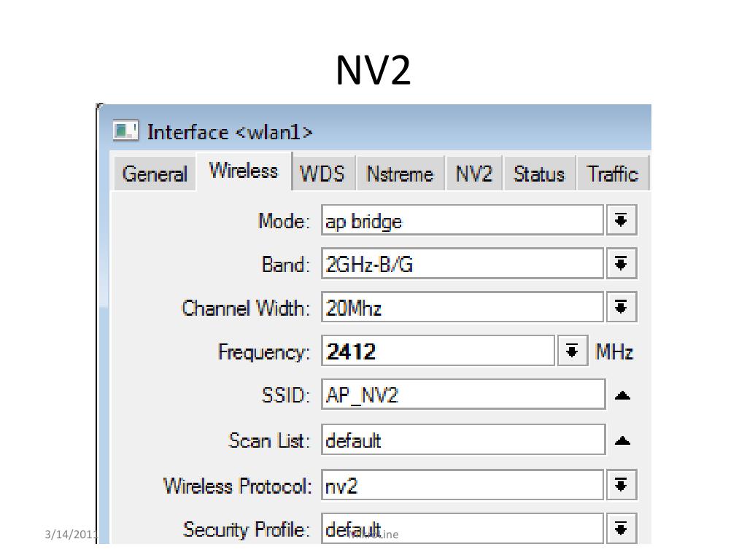Show the Status tab
Image resolution: width=747 pixels, height=560 pixels.
538,174
